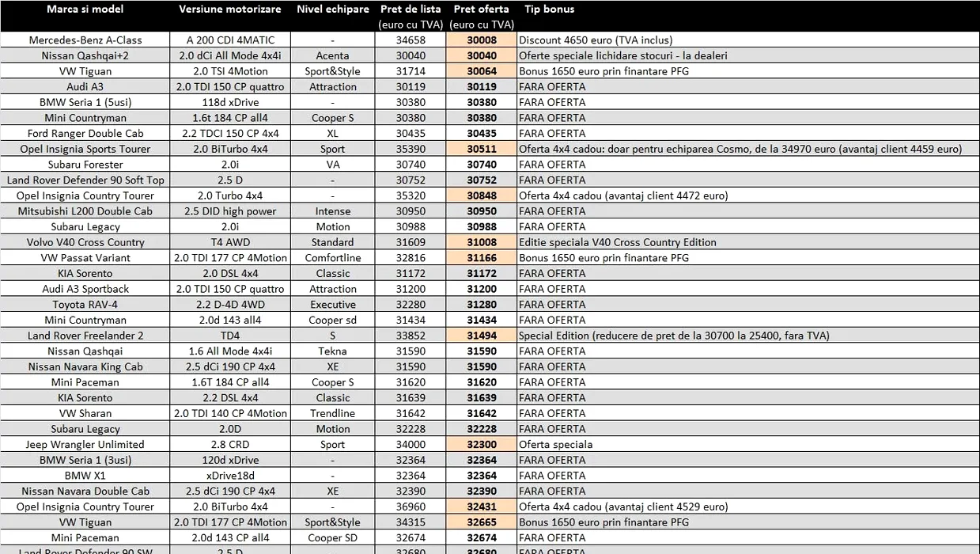Click the "2.0 TSI 4Motion" engine cell
The image size is (980, 554).
(x=230, y=71)
